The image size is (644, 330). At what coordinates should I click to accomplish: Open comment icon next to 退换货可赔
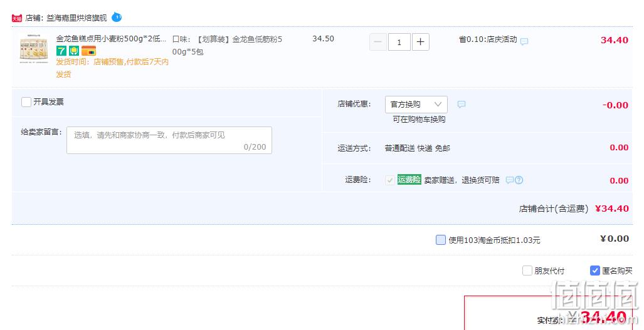pos(510,180)
